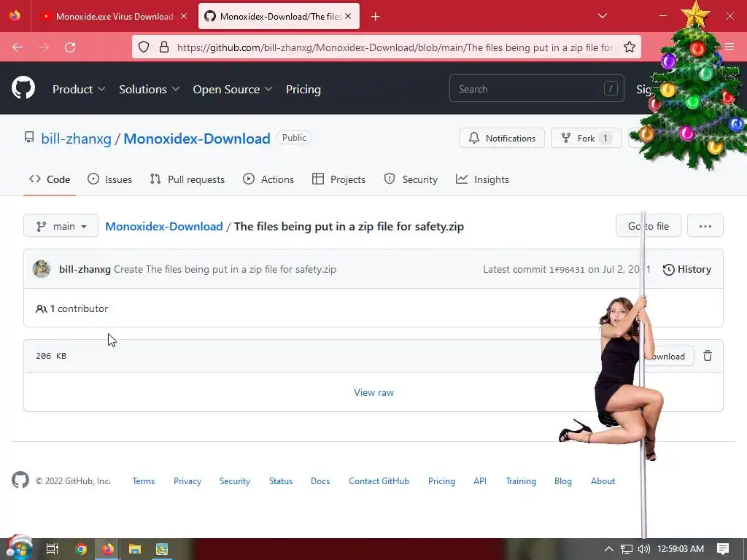Open Task View on the taskbar

click(x=52, y=549)
